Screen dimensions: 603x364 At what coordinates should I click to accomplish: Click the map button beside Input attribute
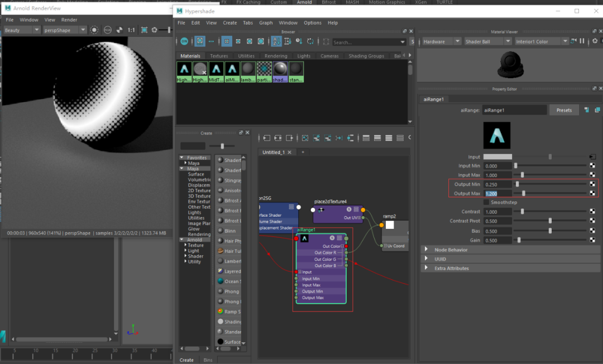(592, 157)
